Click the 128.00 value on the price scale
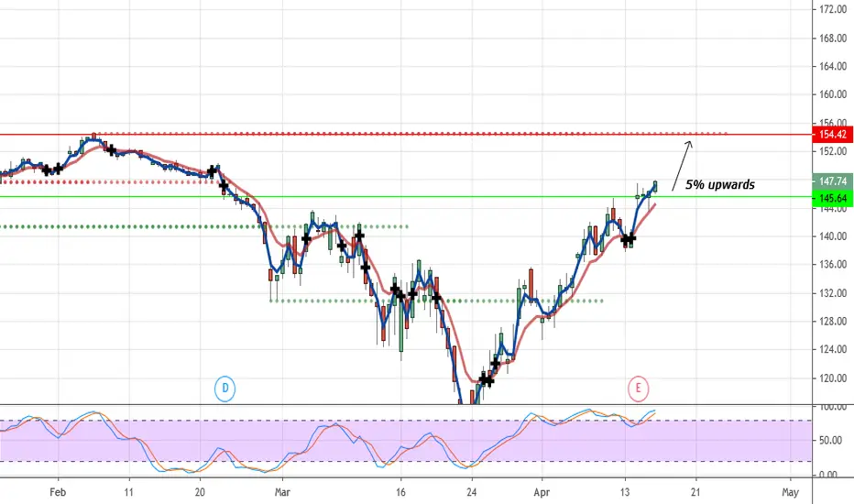This screenshot has height=504, width=854. tap(833, 322)
